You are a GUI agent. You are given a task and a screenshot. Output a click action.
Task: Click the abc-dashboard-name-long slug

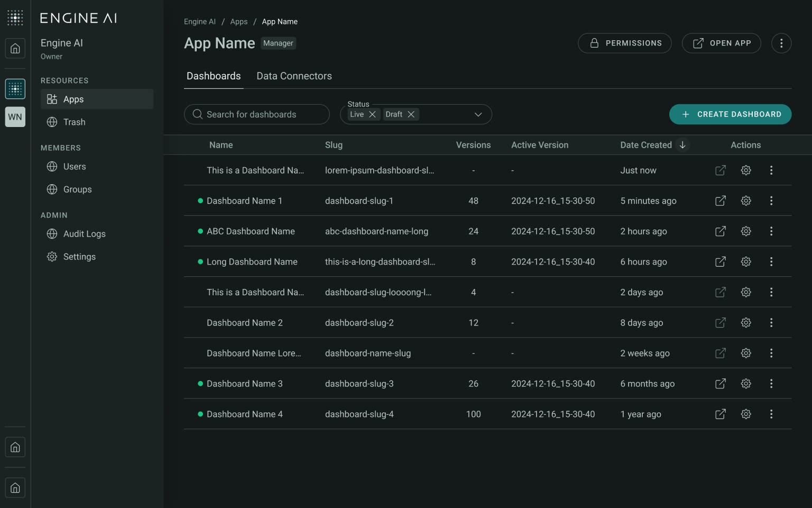pyautogui.click(x=377, y=231)
